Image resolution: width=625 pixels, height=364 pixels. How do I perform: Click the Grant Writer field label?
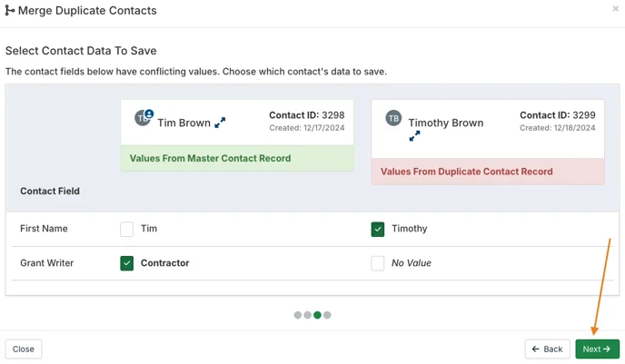47,263
